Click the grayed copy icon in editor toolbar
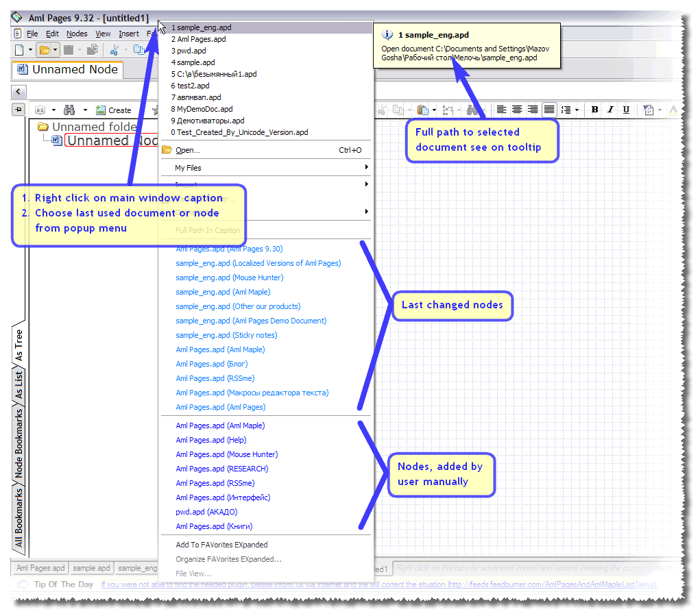 398,110
